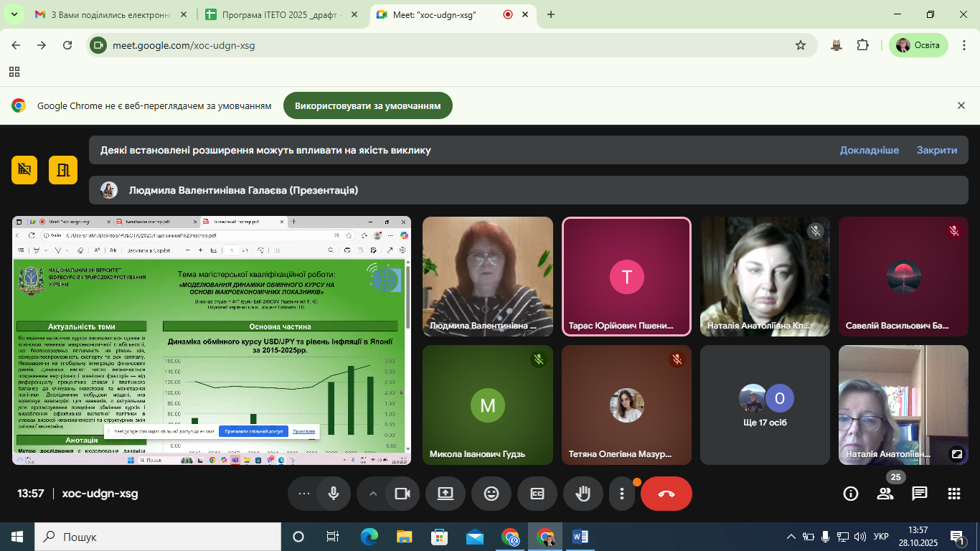The width and height of the screenshot is (980, 551).
Task: View camera site-info icon in address bar
Action: (98, 45)
